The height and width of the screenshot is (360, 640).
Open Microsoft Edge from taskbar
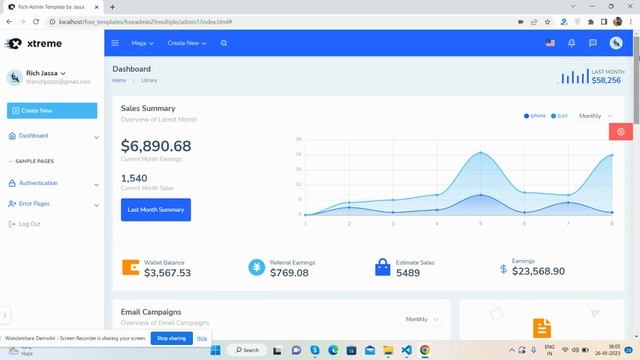click(333, 350)
